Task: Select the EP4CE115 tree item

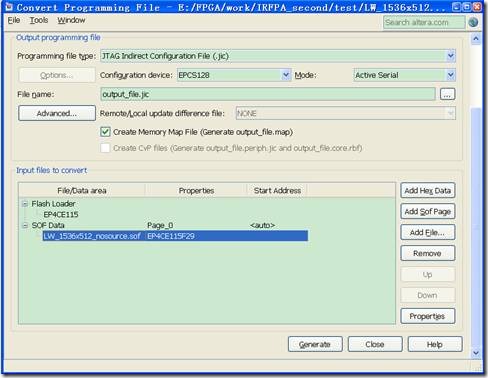Action: click(61, 215)
